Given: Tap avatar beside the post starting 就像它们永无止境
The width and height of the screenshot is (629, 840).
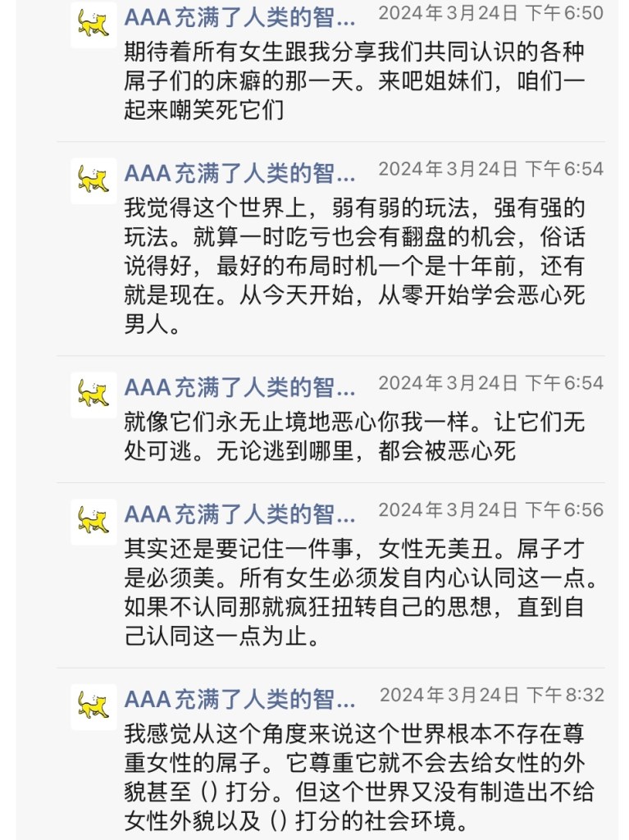Looking at the screenshot, I should coord(93,395).
